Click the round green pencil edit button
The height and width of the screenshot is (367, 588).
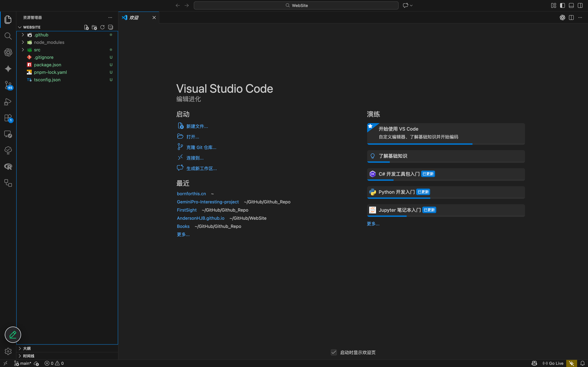pyautogui.click(x=13, y=335)
